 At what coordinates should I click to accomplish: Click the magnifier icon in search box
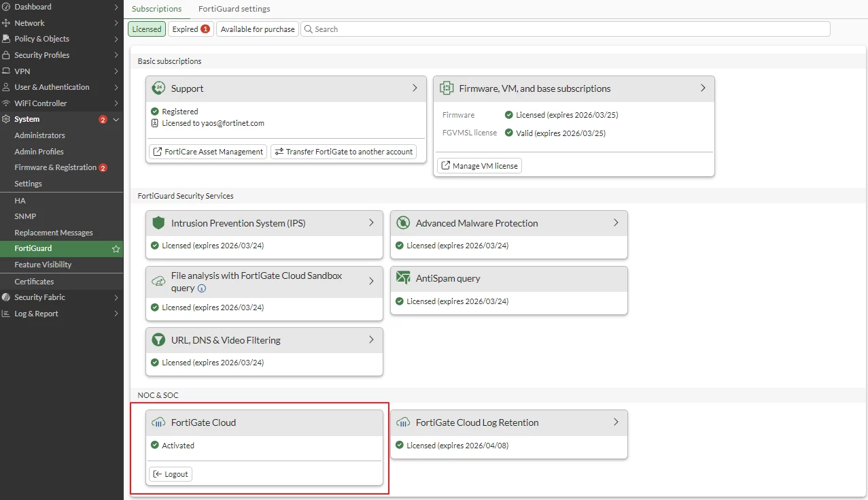tap(308, 29)
